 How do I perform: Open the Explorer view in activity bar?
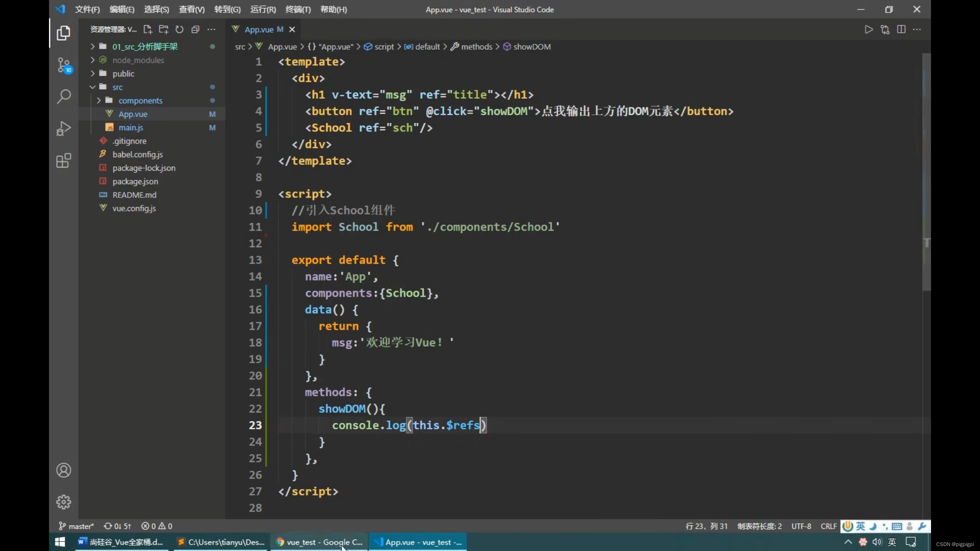pos(64,33)
